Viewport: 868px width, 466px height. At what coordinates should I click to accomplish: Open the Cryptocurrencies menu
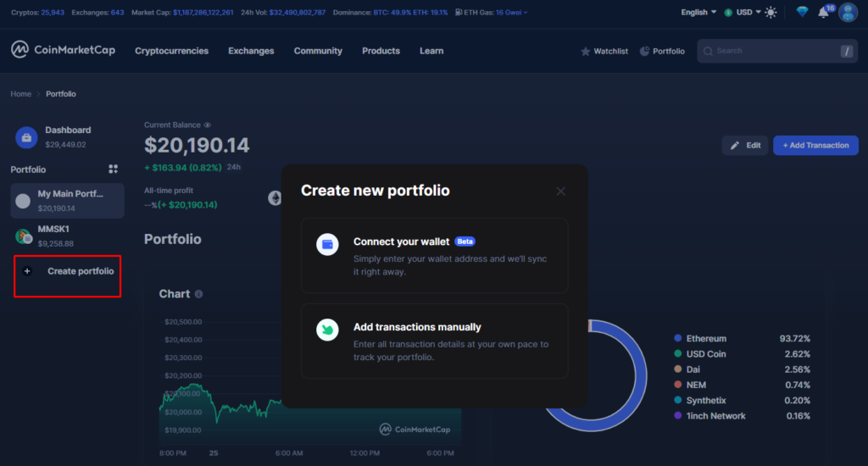[x=171, y=51]
